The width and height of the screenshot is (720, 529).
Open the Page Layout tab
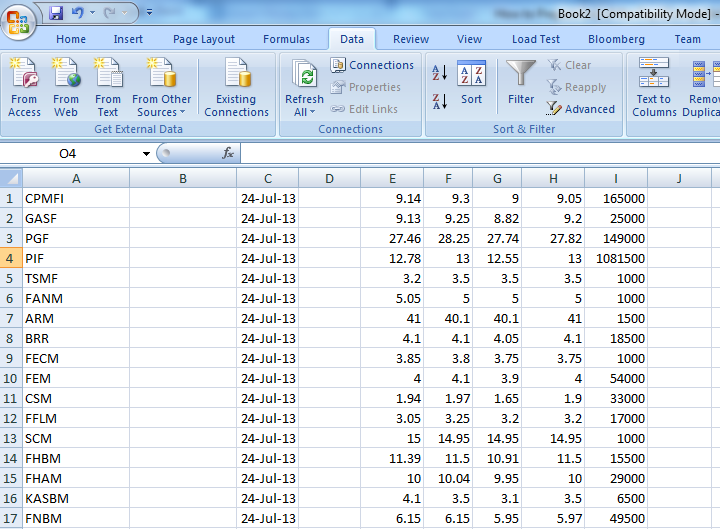coord(204,39)
